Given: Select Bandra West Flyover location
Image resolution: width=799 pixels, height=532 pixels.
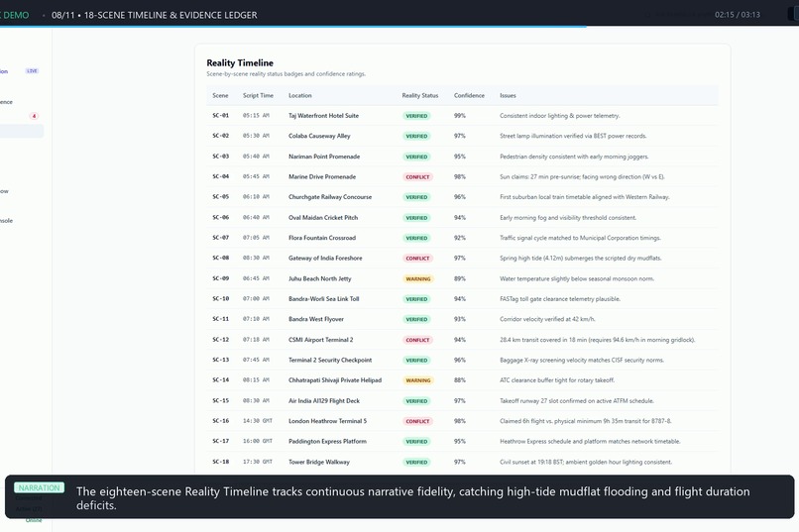Looking at the screenshot, I should [316, 319].
